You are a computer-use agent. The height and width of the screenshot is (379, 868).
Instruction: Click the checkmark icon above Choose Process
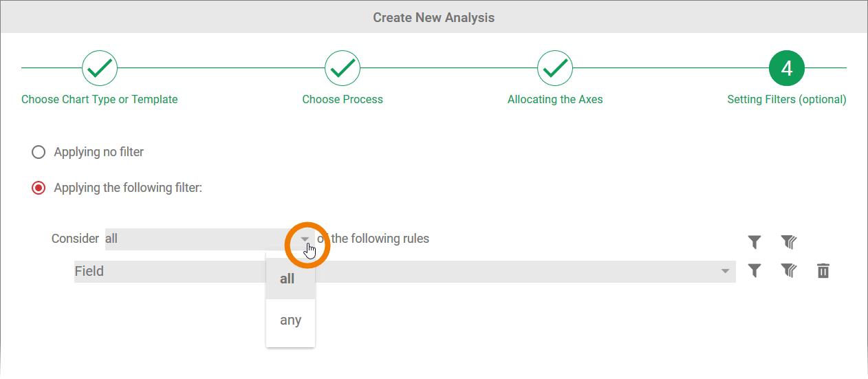[343, 67]
